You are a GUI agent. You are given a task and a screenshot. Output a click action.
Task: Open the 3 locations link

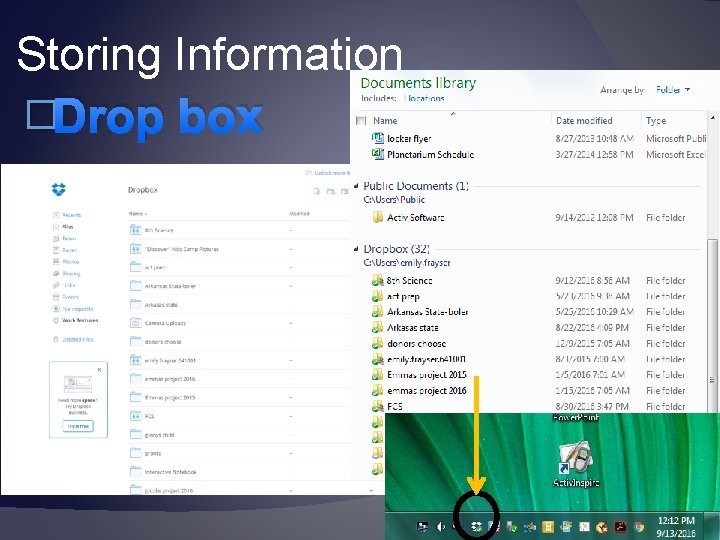point(423,98)
